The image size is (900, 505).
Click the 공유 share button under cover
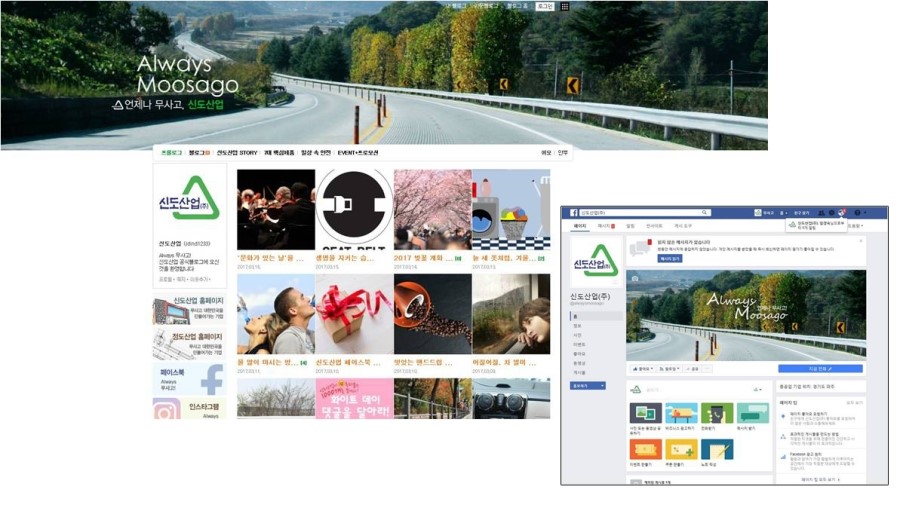[x=692, y=369]
